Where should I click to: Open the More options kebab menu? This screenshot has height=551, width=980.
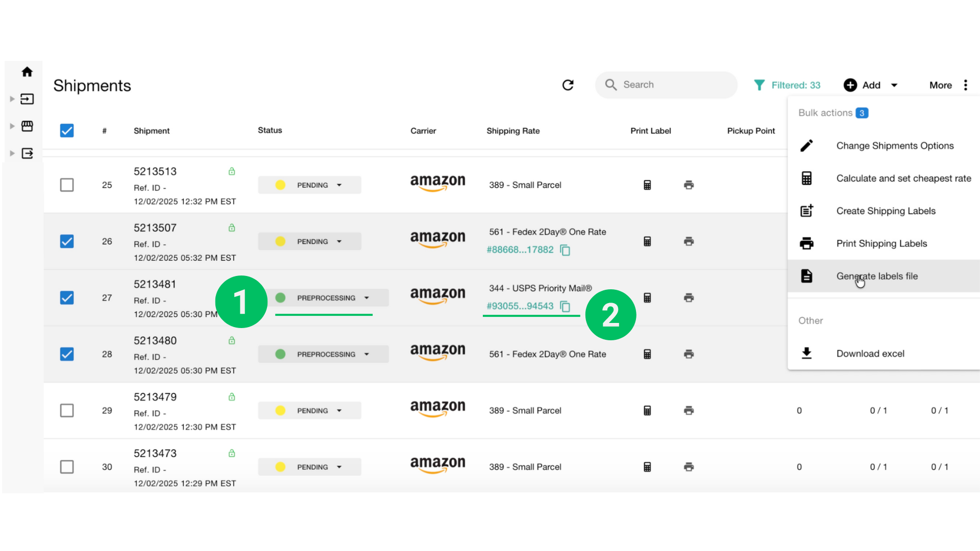pos(966,85)
